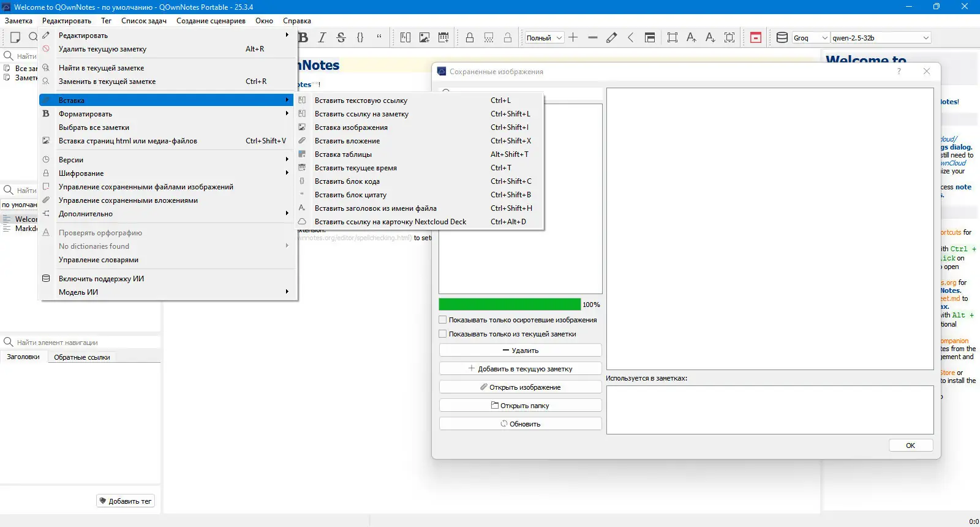Click the edit encrypted note toolbar icon
The width and height of the screenshot is (980, 527).
tap(489, 37)
